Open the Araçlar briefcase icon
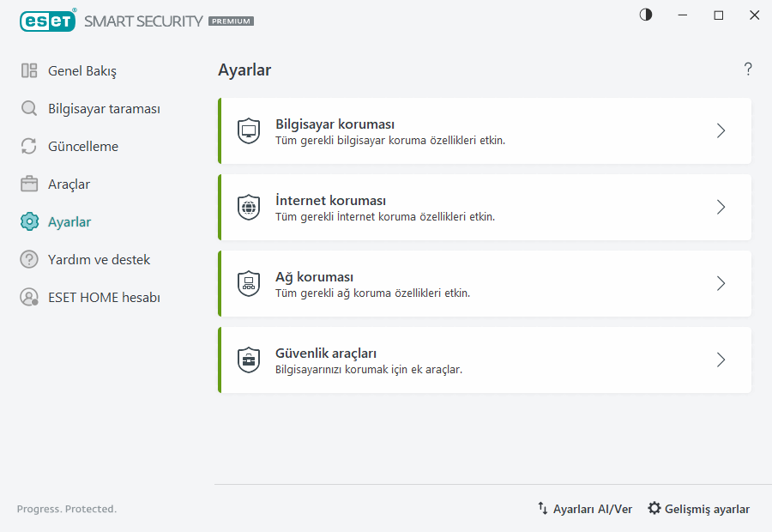The width and height of the screenshot is (772, 532). (x=28, y=184)
